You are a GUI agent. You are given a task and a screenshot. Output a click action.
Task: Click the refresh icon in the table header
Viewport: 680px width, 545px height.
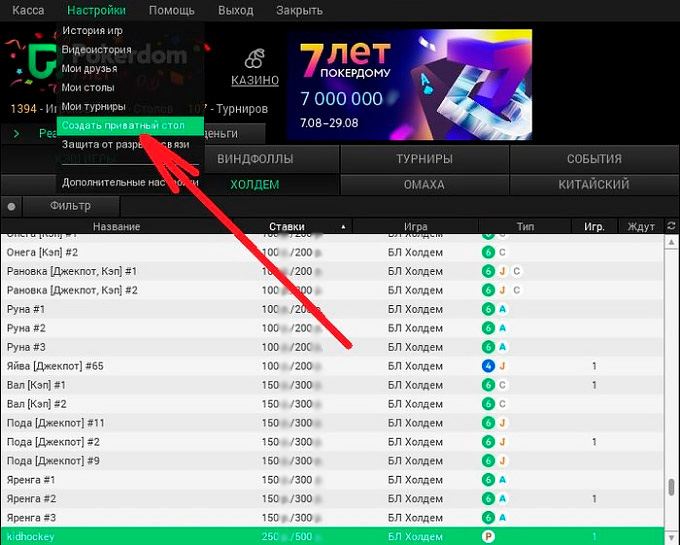(x=668, y=227)
